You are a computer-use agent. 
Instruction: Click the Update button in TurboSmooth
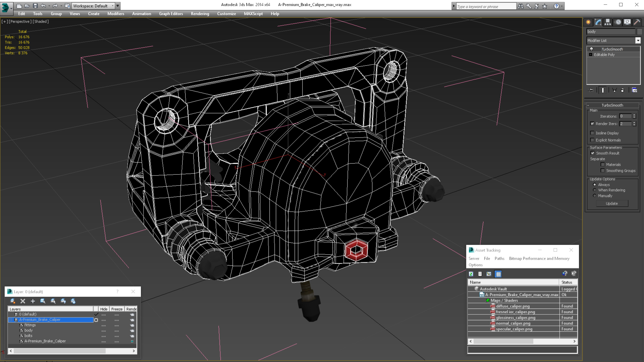click(612, 203)
